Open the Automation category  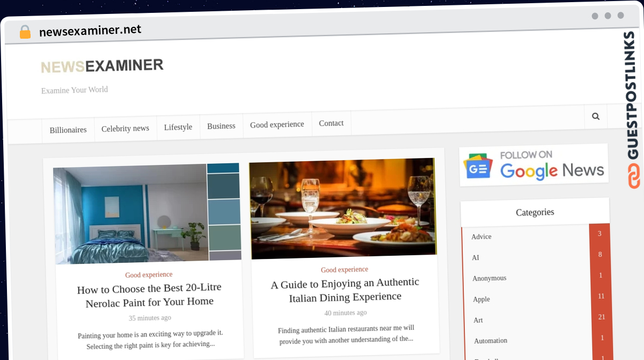coord(491,341)
